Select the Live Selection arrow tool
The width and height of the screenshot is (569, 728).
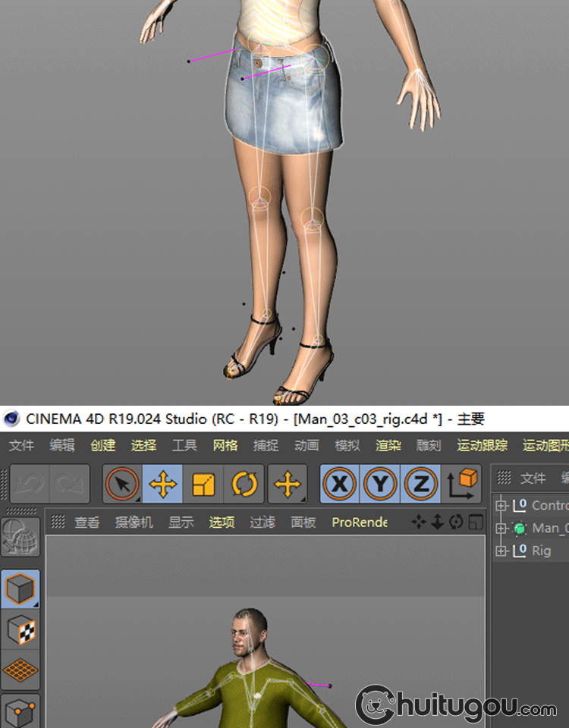tap(122, 484)
